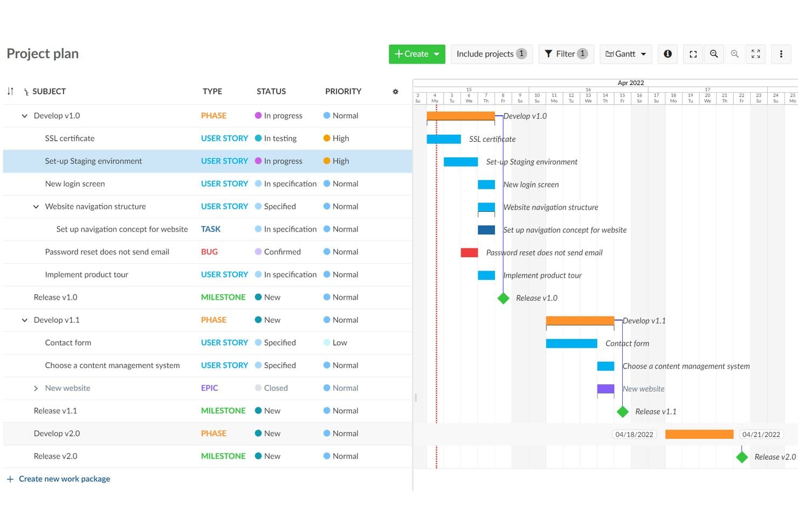Open table settings gear icon
Image resolution: width=798 pixels, height=532 pixels.
pos(395,92)
